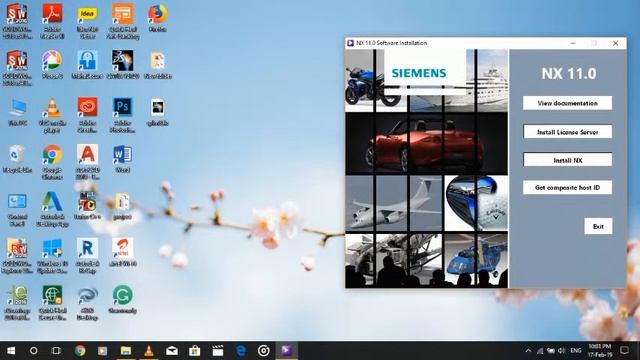The image size is (640, 360).
Task: Open the Action Center notifications icon
Action: [624, 351]
